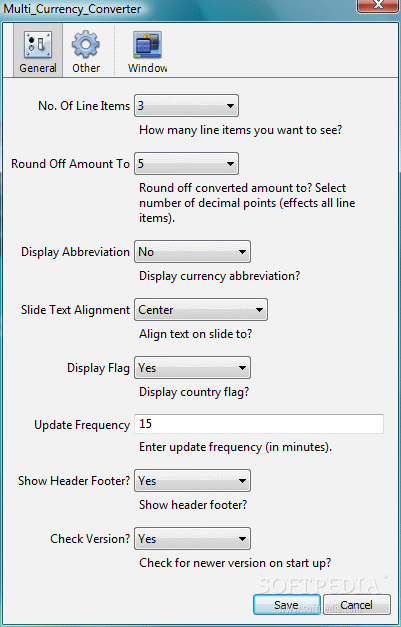This screenshot has width=401, height=627.
Task: Save the preferences
Action: 287,605
